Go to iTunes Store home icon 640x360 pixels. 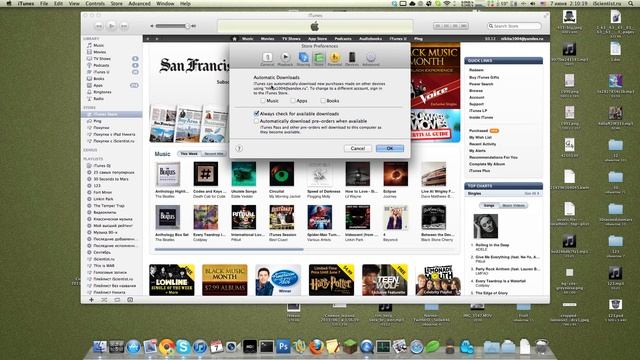tap(234, 39)
